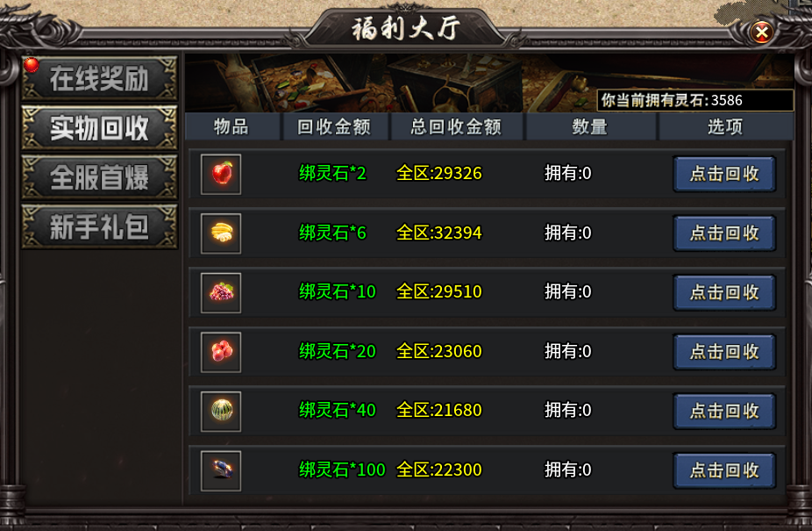Click the red apple item icon
Viewport: 812px width, 531px height.
(221, 175)
